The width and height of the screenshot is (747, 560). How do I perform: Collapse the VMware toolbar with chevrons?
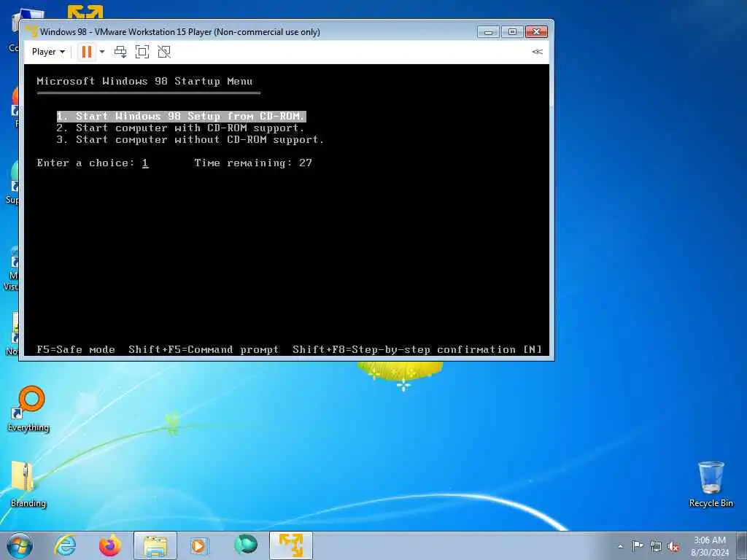pyautogui.click(x=537, y=52)
